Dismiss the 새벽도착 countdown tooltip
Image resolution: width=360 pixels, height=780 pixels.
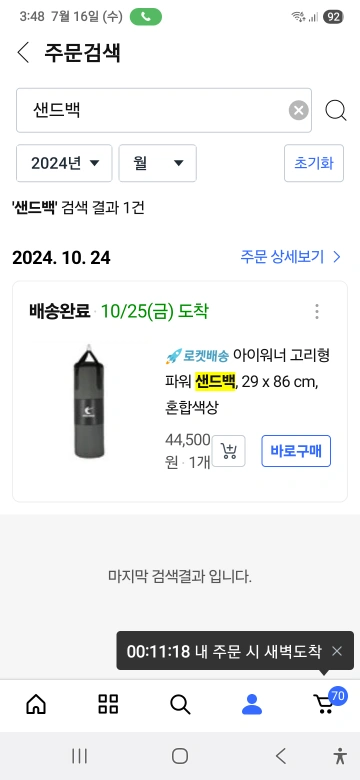(337, 651)
